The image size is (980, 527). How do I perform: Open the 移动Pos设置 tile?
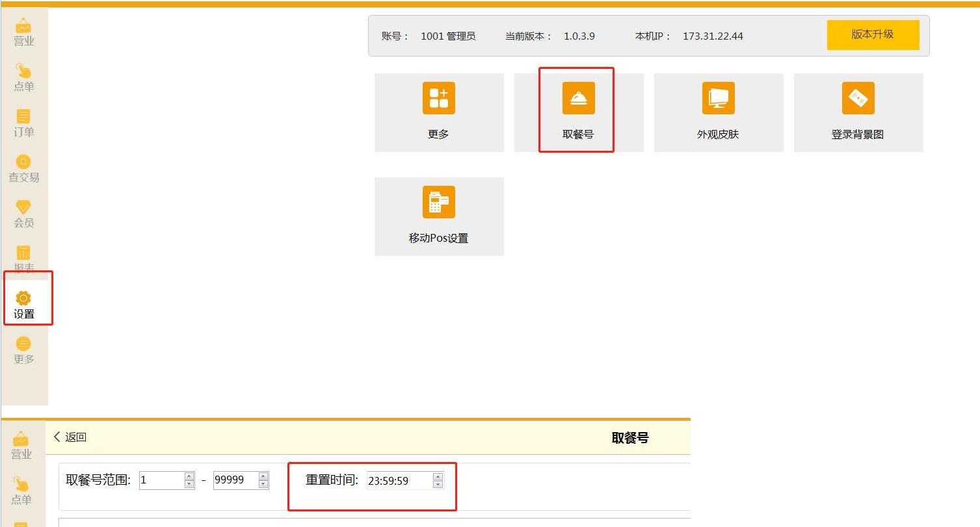pos(439,216)
